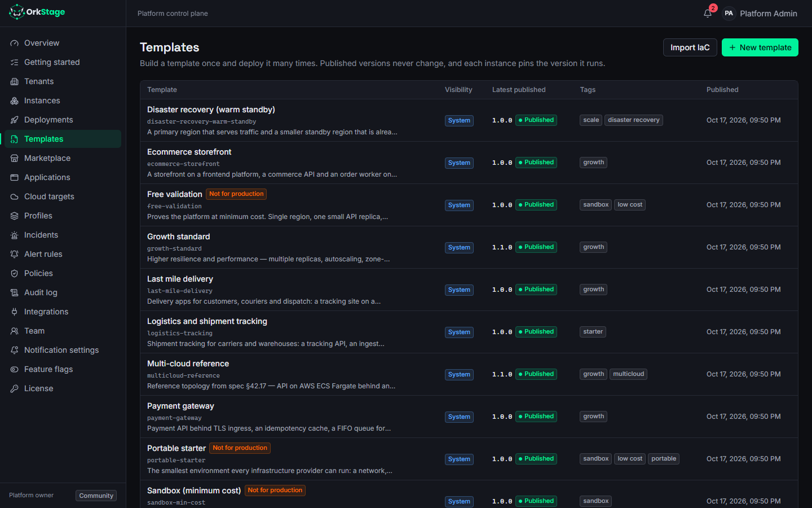Click Not for production badge on Free validation
This screenshot has width=812, height=508.
tap(236, 194)
